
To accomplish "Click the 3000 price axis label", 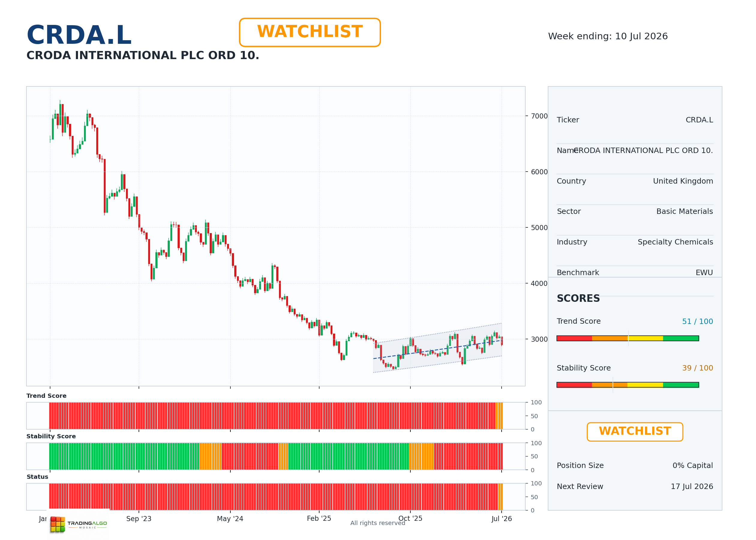I will click(539, 339).
